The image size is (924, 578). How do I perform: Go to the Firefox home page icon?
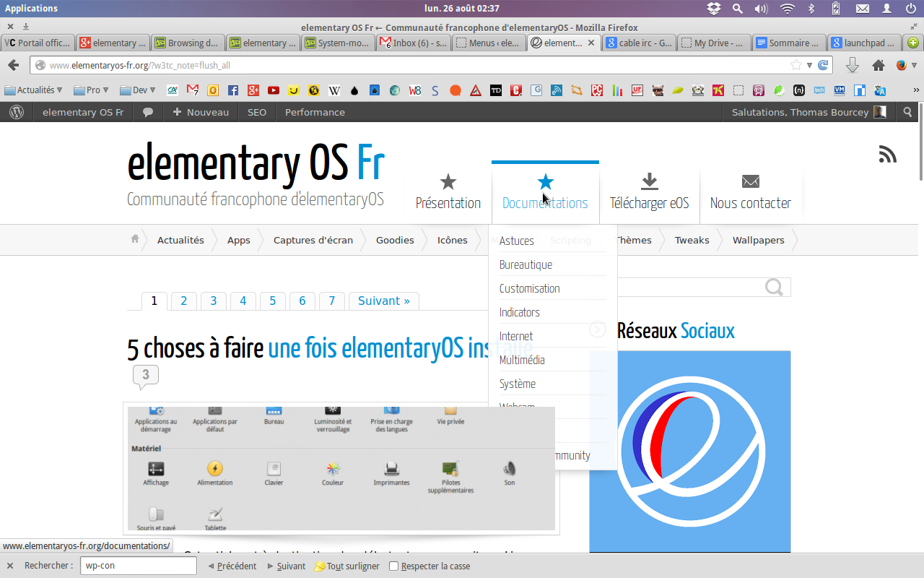[879, 66]
